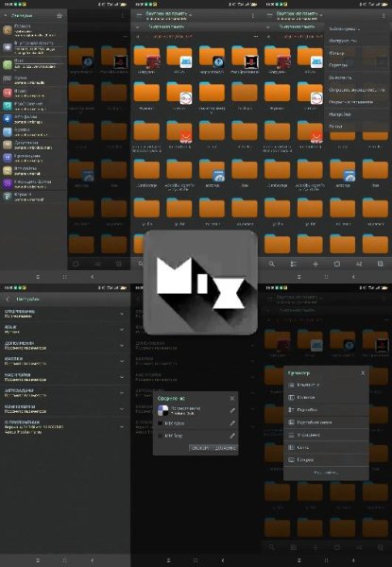Open the red video bookmark icon
Viewport: 392px width, 567px height.
8,93
